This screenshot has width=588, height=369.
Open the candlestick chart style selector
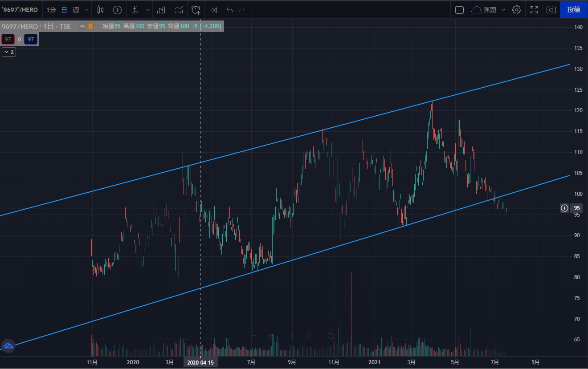[x=100, y=9]
